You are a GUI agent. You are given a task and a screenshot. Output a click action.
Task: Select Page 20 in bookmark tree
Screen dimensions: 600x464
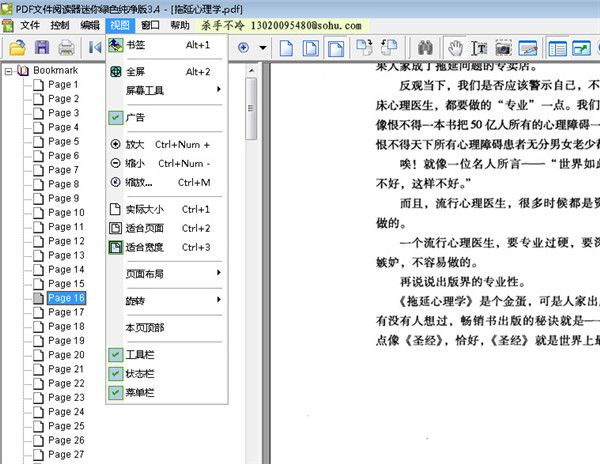pos(66,355)
